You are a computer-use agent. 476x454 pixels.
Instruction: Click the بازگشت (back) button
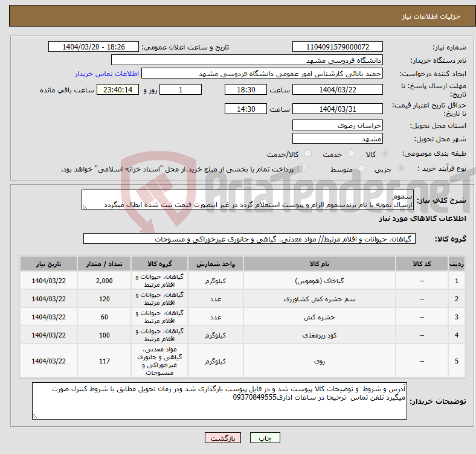point(223,438)
